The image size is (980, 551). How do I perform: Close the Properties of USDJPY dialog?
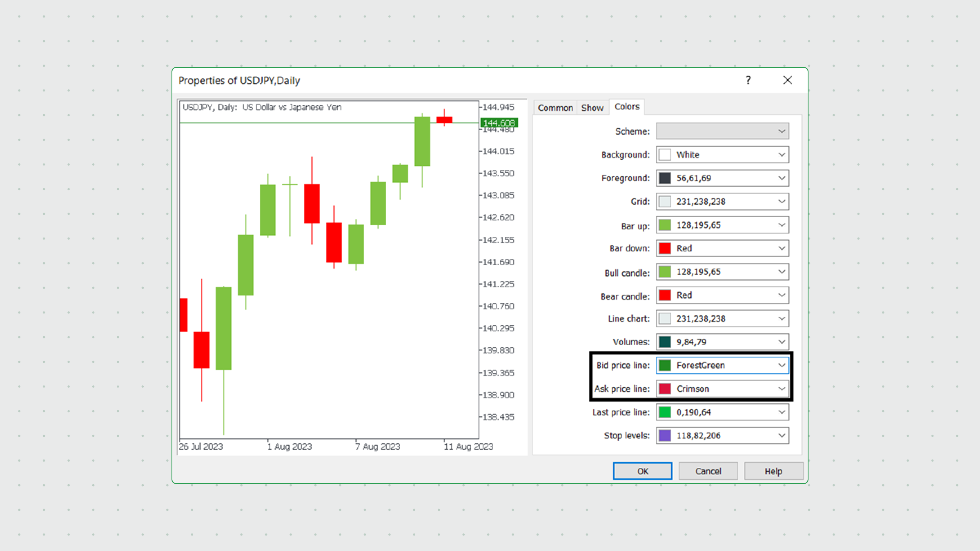788,80
